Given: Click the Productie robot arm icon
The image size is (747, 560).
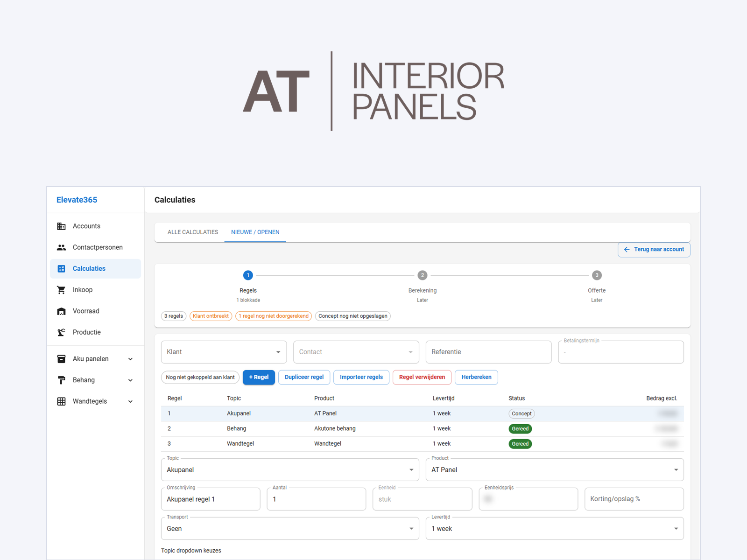Looking at the screenshot, I should click(x=61, y=332).
